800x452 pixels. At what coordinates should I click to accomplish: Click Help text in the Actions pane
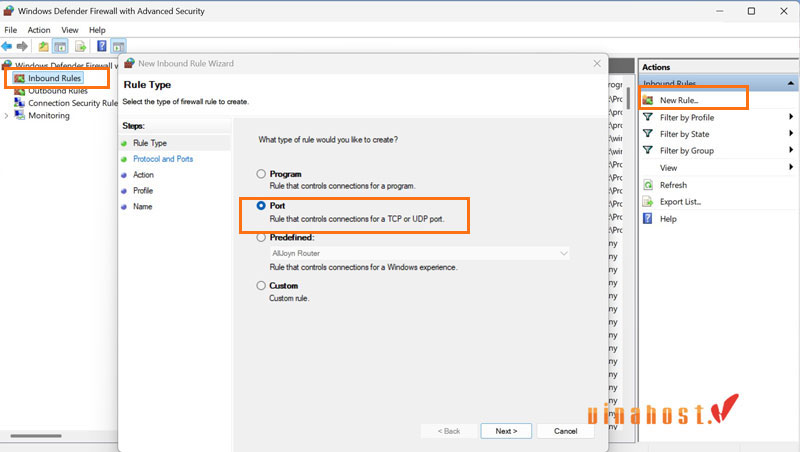[668, 219]
